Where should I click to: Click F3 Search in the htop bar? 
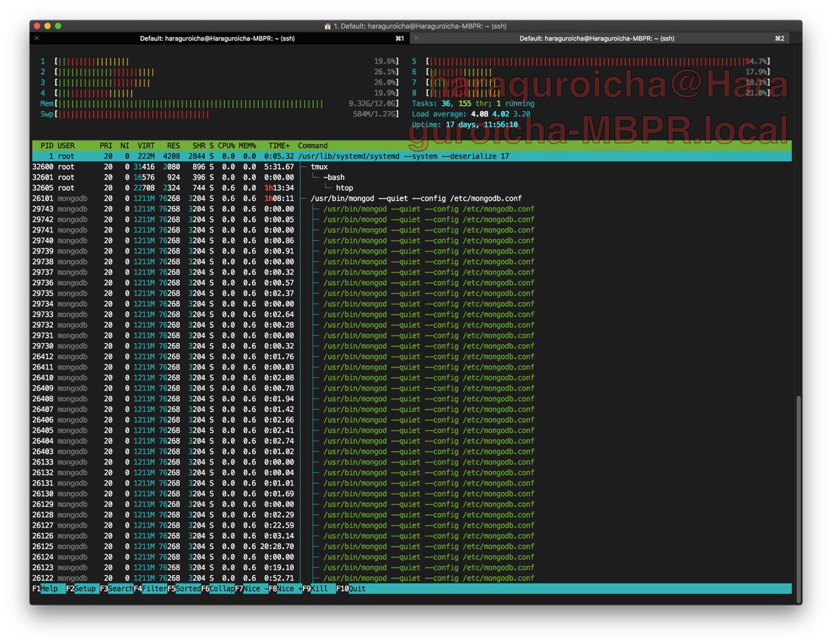coord(116,589)
